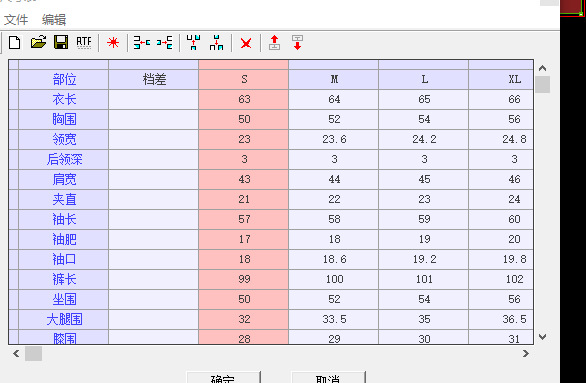Select the 袖口 row label
This screenshot has width=586, height=383.
[64, 259]
